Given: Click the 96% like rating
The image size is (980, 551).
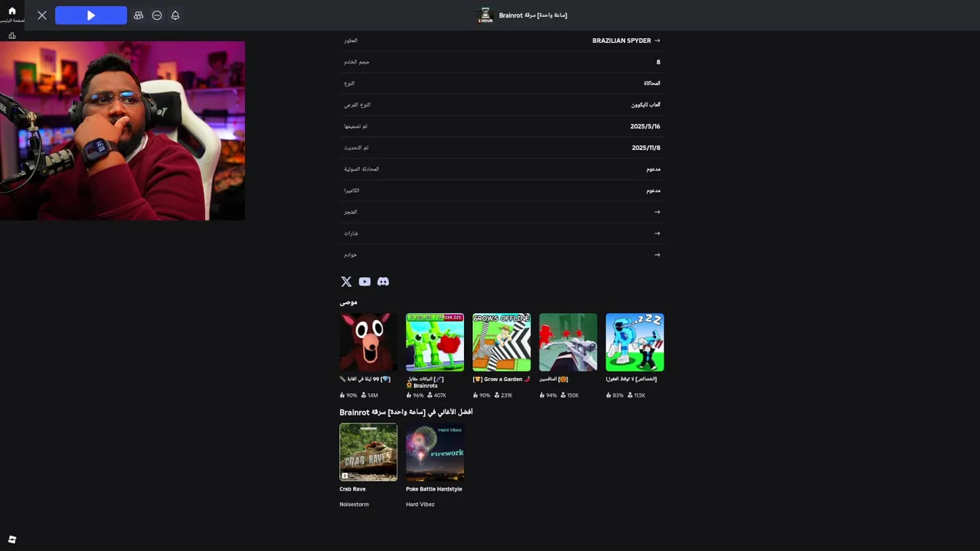Looking at the screenshot, I should 418,396.
